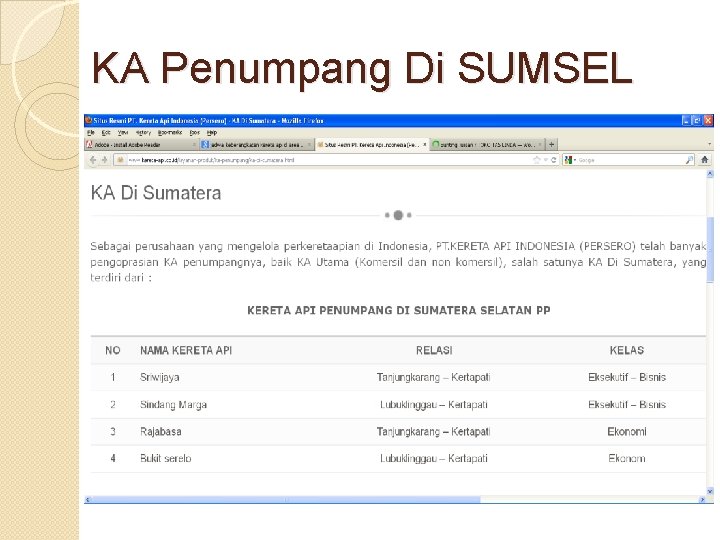Click Bukit serelo's 'Ekonomi' class cell
The width and height of the screenshot is (720, 540).
click(627, 458)
